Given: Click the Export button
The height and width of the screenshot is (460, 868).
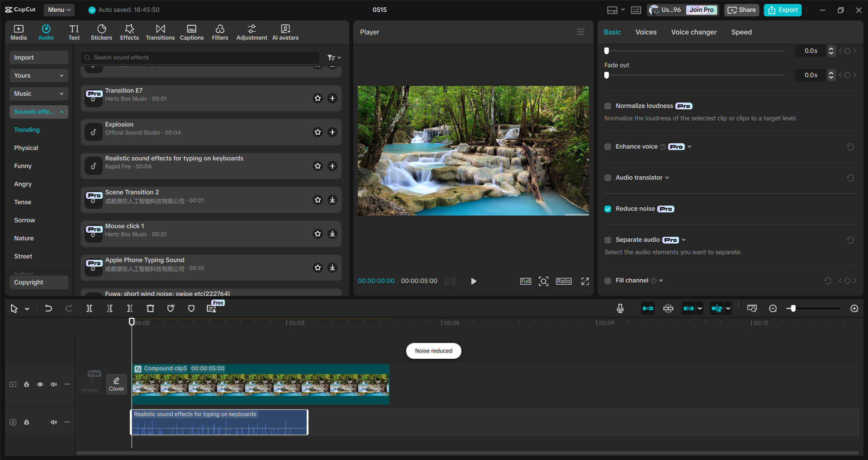Looking at the screenshot, I should pos(782,9).
